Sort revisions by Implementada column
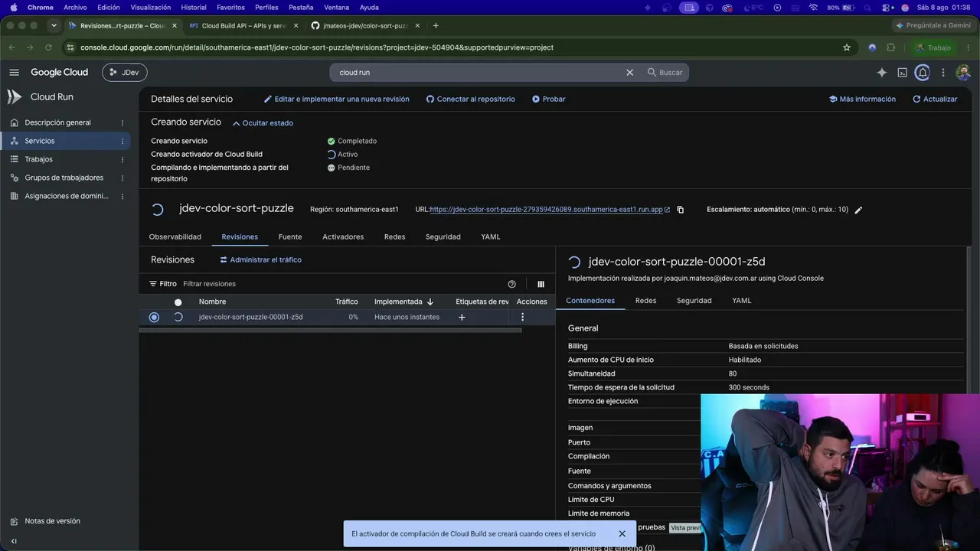Viewport: 980px width, 551px height. [x=403, y=302]
